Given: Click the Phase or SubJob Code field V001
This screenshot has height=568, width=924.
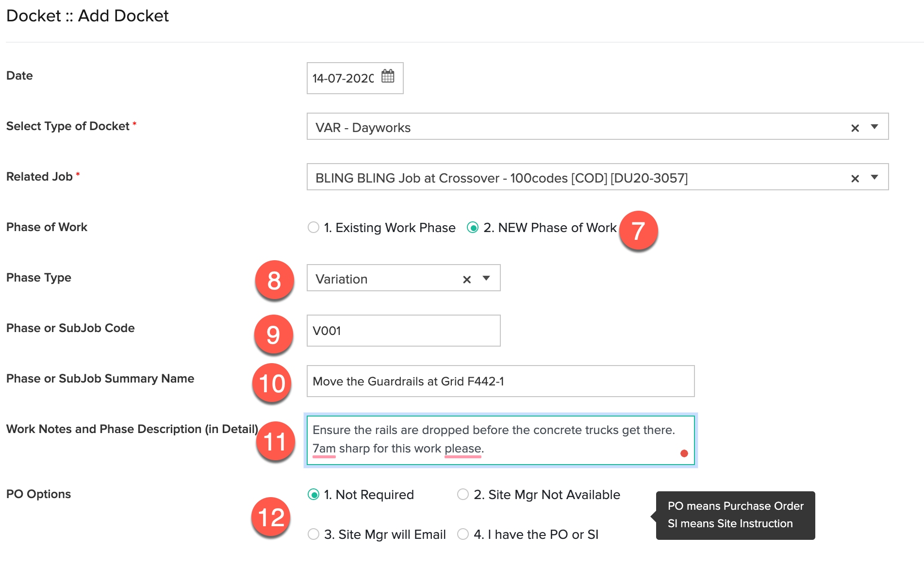Looking at the screenshot, I should click(403, 331).
